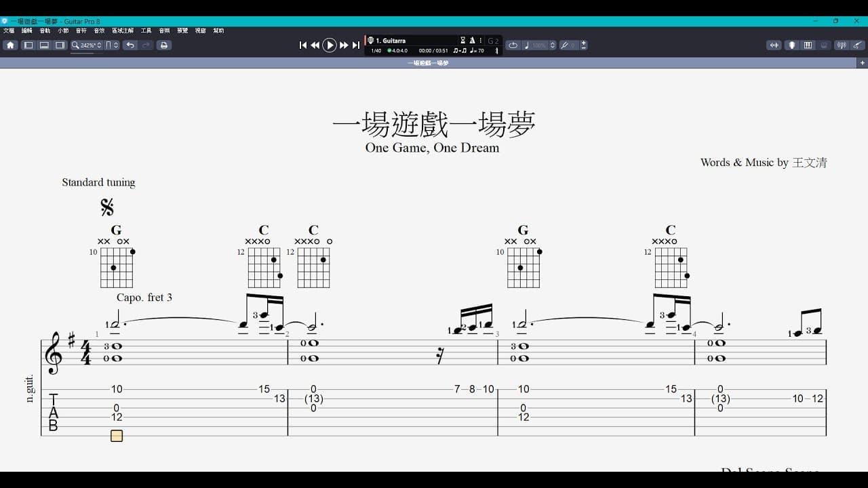The image size is (868, 488).
Task: Redo the last undone action
Action: coord(146,45)
